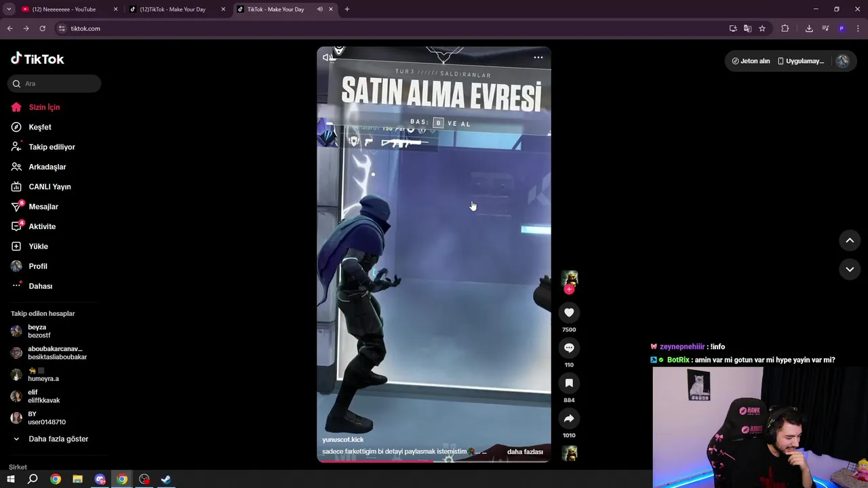
Task: Mute the tab via audio indicator
Action: pyautogui.click(x=319, y=9)
